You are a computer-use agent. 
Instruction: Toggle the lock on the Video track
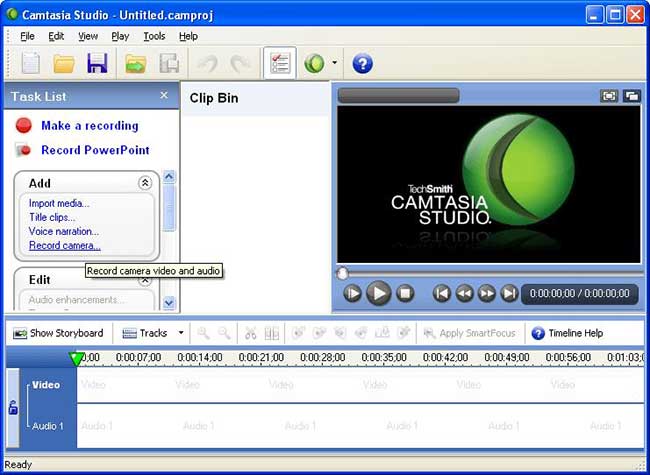13,407
